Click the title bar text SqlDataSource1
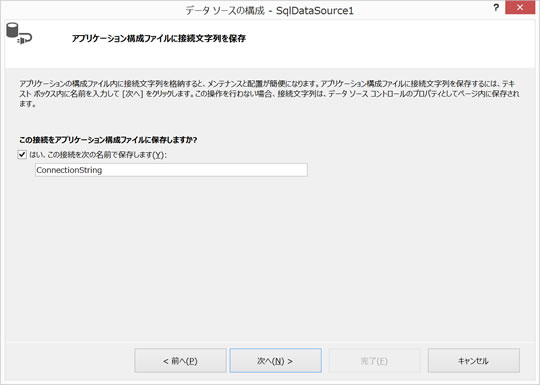Image resolution: width=540 pixels, height=385 pixels. click(315, 11)
